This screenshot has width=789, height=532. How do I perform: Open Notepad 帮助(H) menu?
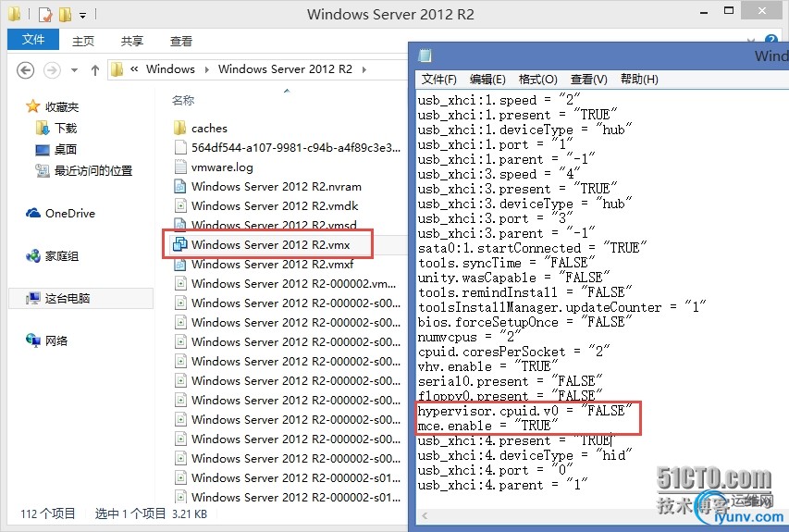[639, 79]
